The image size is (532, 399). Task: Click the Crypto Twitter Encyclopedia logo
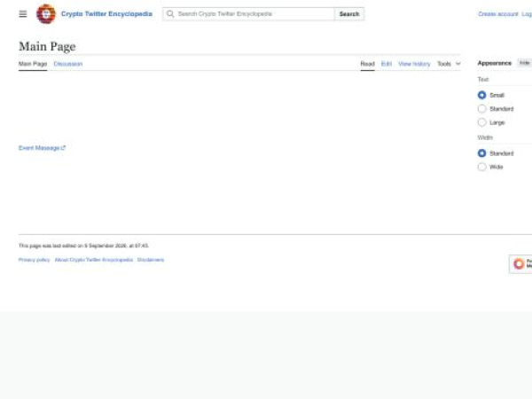(x=46, y=14)
